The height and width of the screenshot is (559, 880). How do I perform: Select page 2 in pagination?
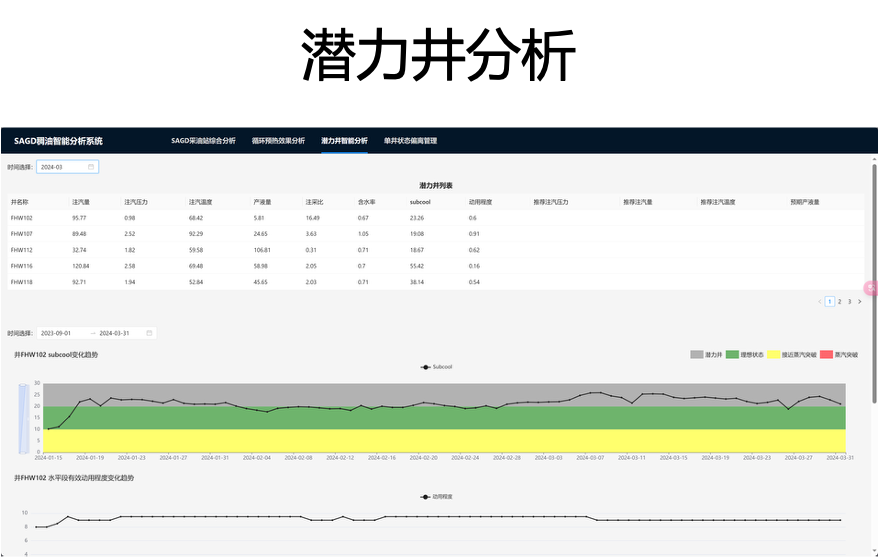[x=839, y=301]
